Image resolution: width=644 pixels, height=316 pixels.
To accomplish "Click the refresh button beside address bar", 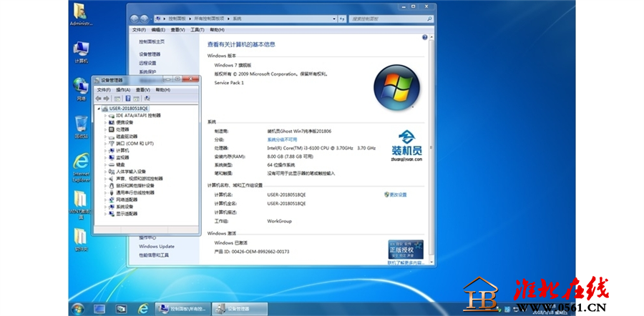I will click(342, 19).
